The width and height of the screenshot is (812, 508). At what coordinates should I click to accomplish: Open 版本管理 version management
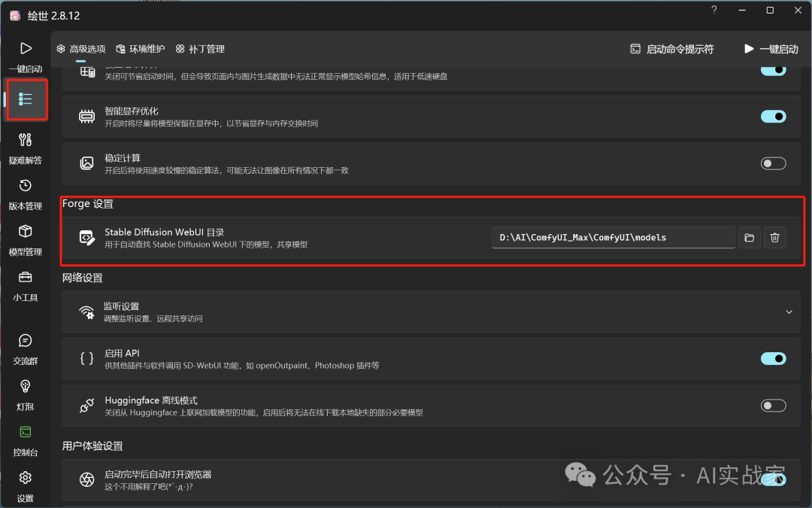[26, 194]
